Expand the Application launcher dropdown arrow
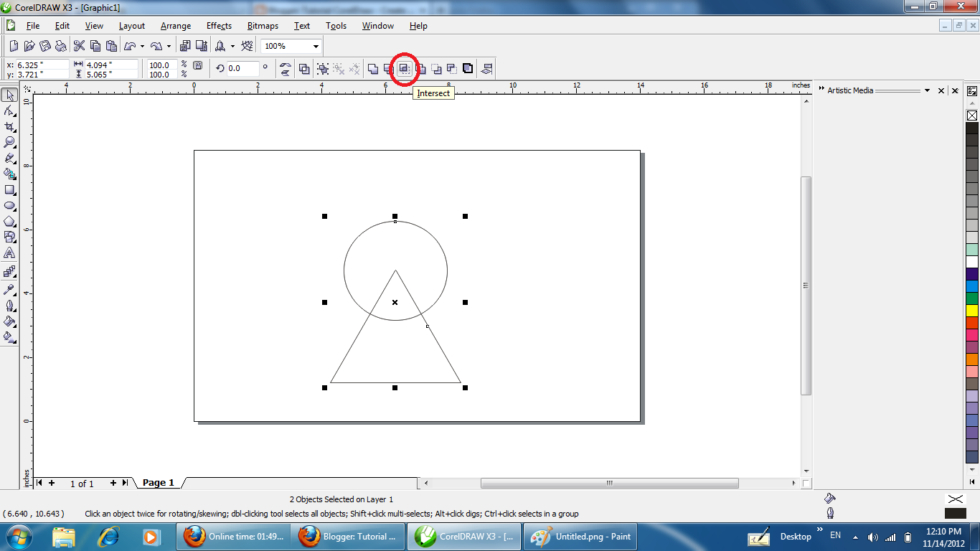Image resolution: width=980 pixels, height=551 pixels. click(x=232, y=46)
